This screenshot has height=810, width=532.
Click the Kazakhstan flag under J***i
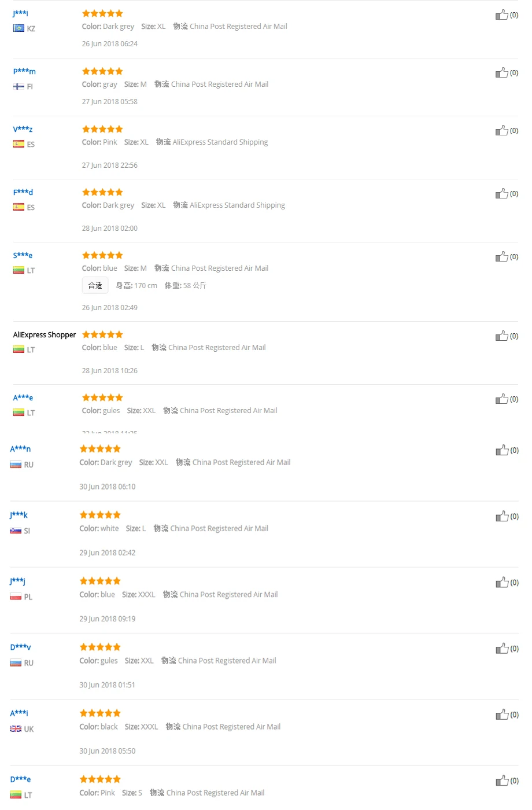(x=19, y=28)
